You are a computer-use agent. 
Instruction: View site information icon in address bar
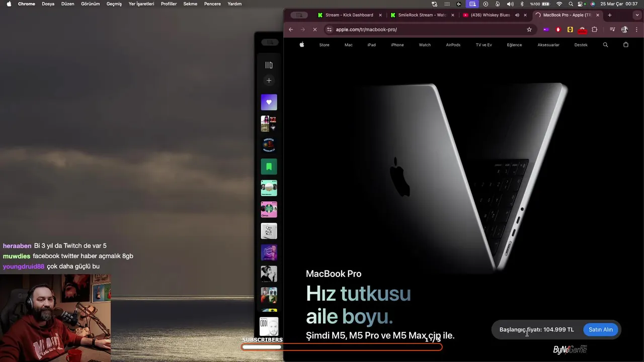[x=330, y=30]
